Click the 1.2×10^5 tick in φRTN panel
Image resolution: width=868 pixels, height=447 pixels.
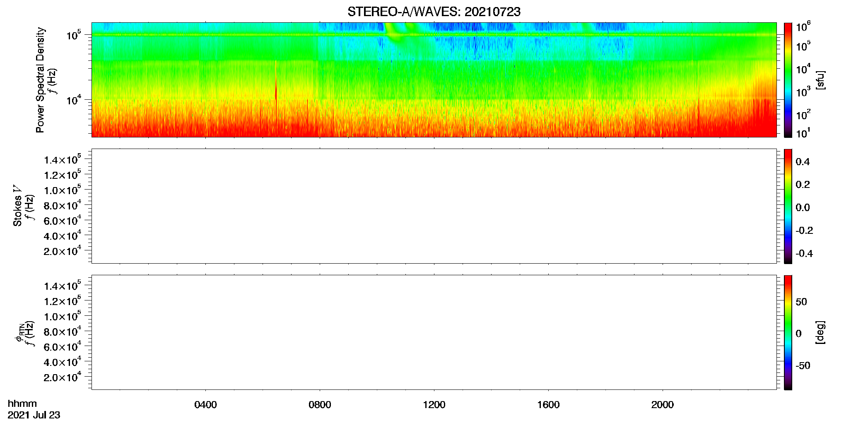coord(63,300)
